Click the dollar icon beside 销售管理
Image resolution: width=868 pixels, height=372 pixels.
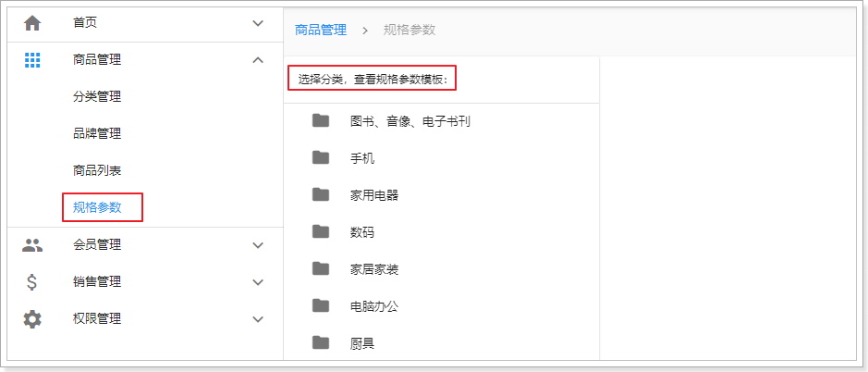point(32,282)
